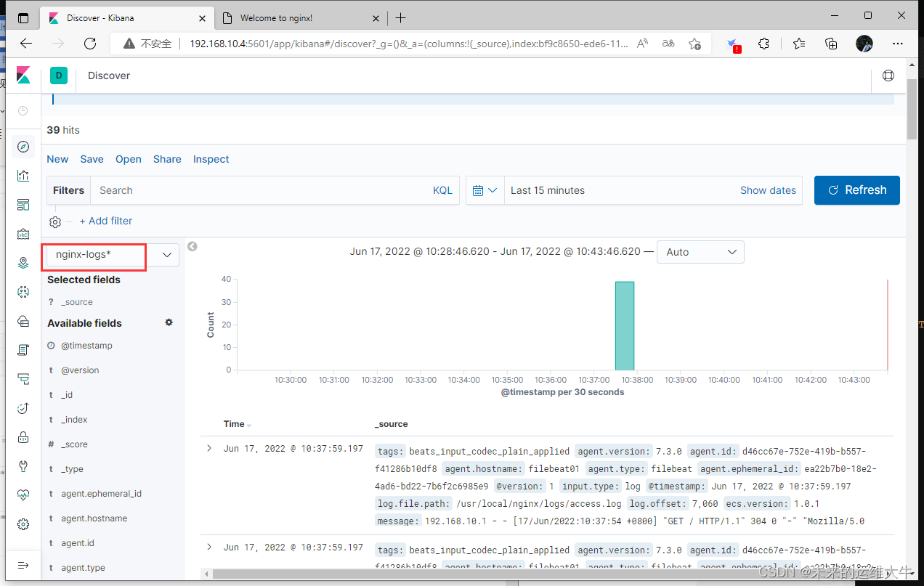Switch to the Welcome to nginx! tab
This screenshot has height=586, width=924.
[x=302, y=18]
